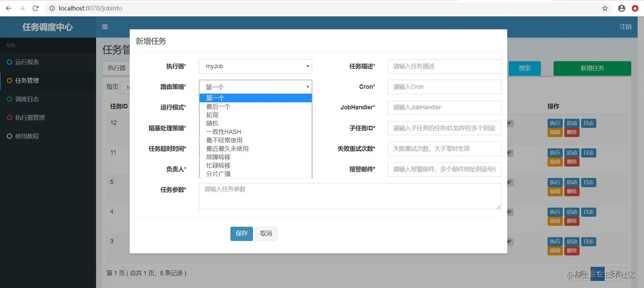Click the browser forward arrow
The width and height of the screenshot is (644, 288).
(22, 8)
